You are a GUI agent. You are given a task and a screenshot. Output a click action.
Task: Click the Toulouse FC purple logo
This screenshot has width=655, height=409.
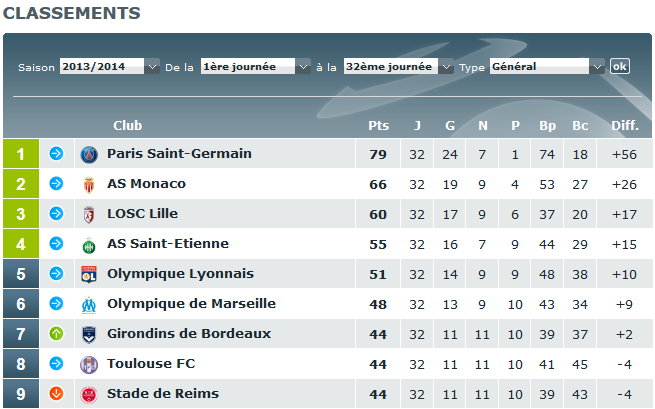90,364
